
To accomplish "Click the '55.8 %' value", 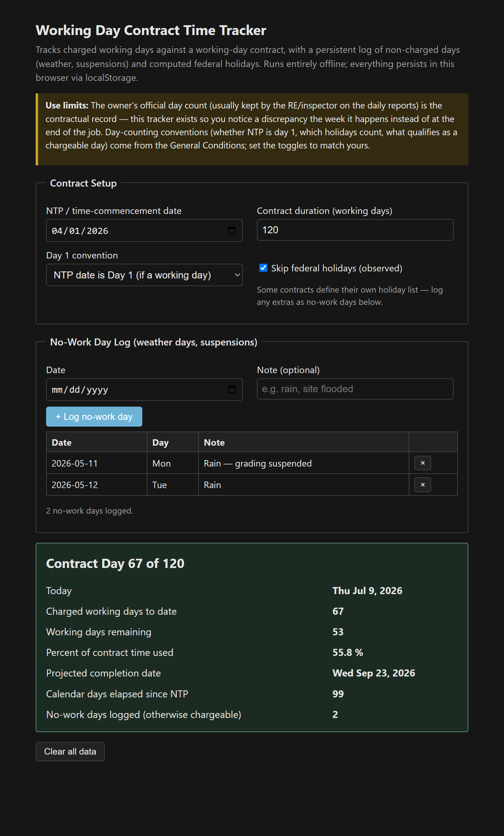I will tap(348, 653).
